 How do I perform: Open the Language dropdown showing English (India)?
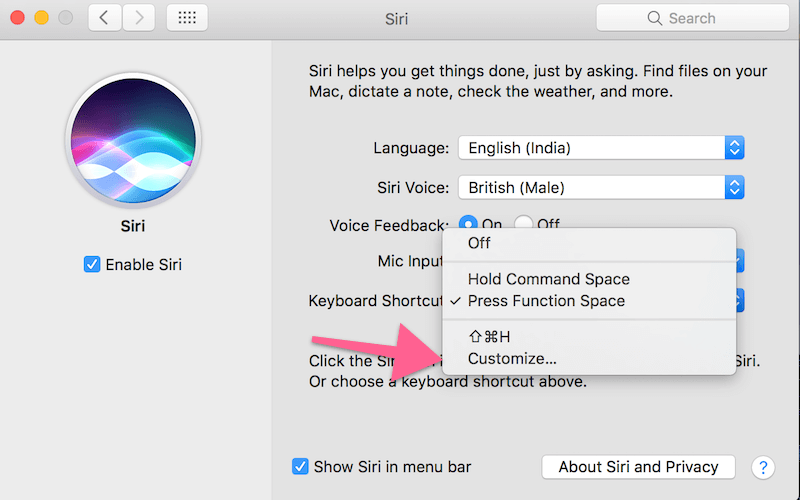[601, 148]
